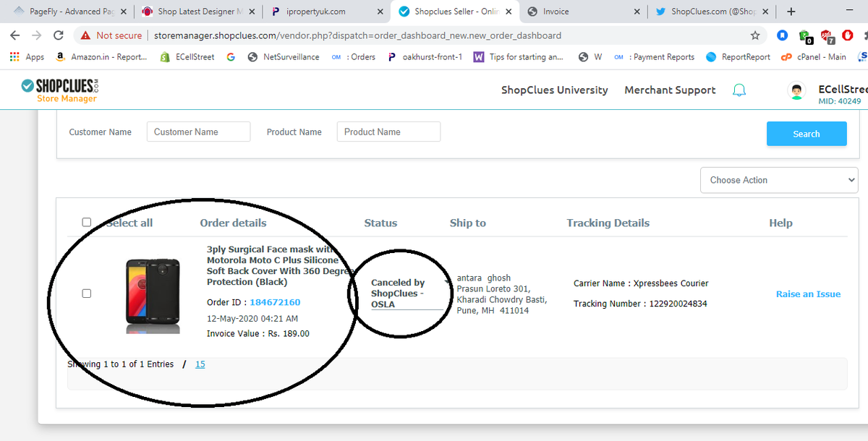Bookmark this page with star icon

pos(755,35)
